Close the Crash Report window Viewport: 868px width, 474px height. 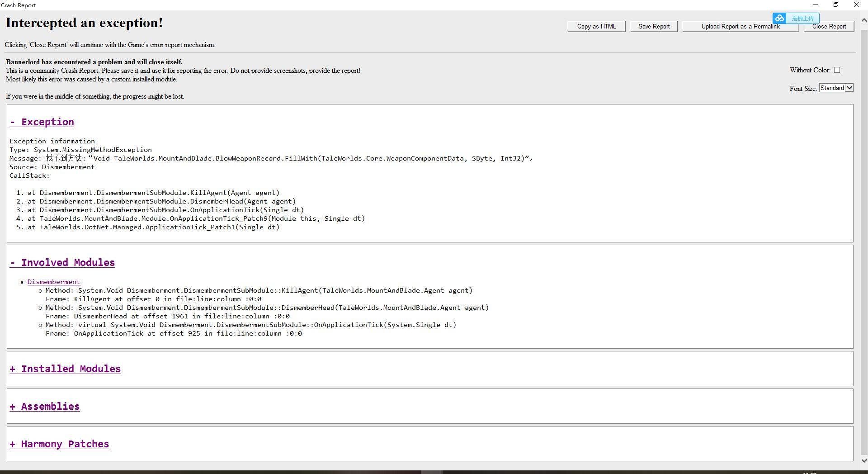pyautogui.click(x=857, y=5)
